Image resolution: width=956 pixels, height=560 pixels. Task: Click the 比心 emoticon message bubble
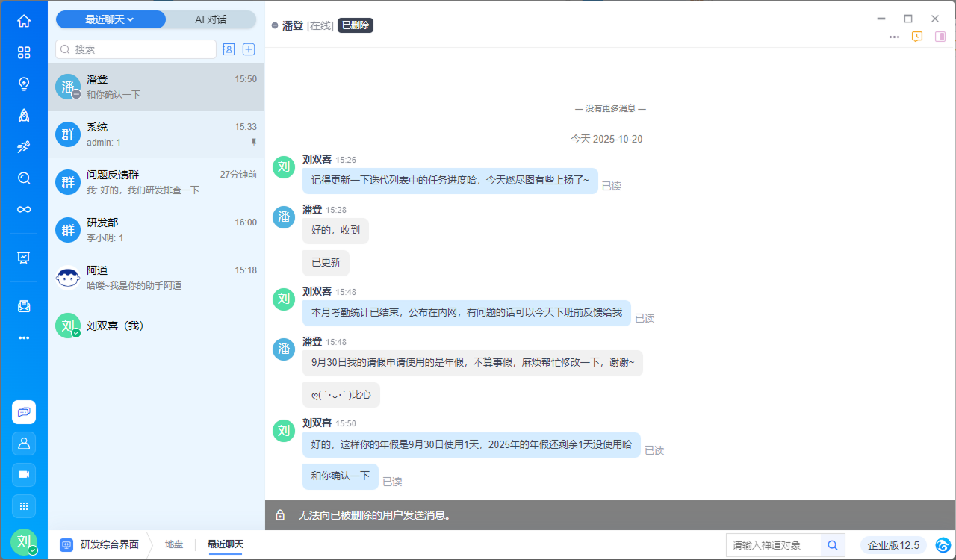(341, 395)
